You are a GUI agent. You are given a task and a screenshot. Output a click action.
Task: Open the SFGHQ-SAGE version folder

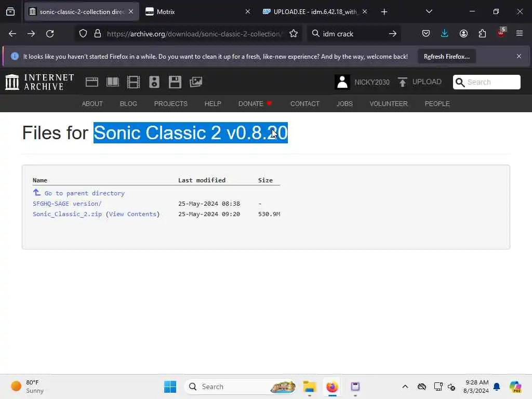(67, 204)
